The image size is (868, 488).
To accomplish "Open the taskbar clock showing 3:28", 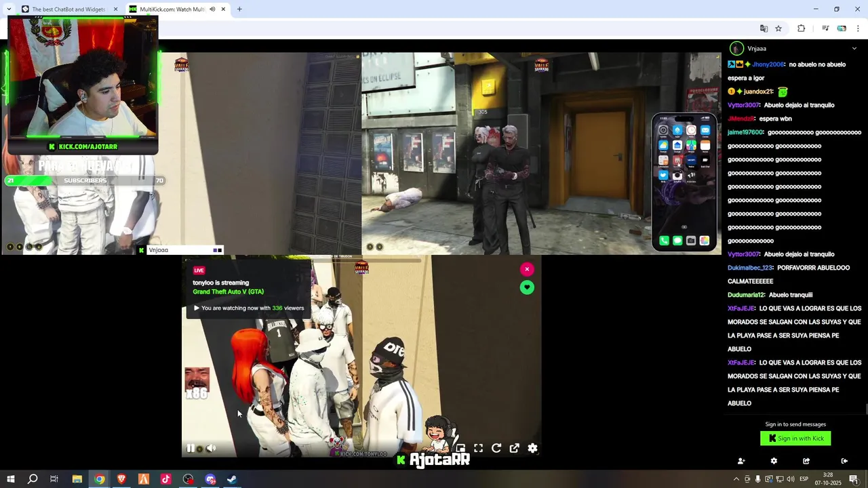I will coord(828,479).
